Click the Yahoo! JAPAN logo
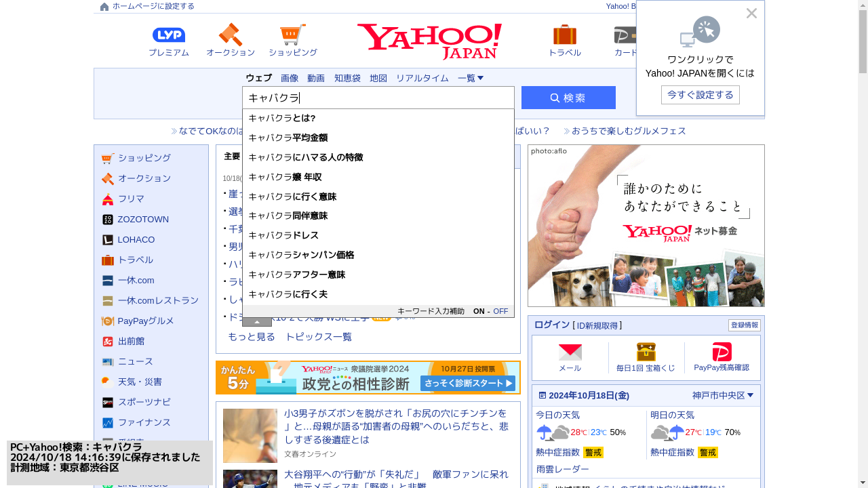The width and height of the screenshot is (868, 488). point(430,41)
